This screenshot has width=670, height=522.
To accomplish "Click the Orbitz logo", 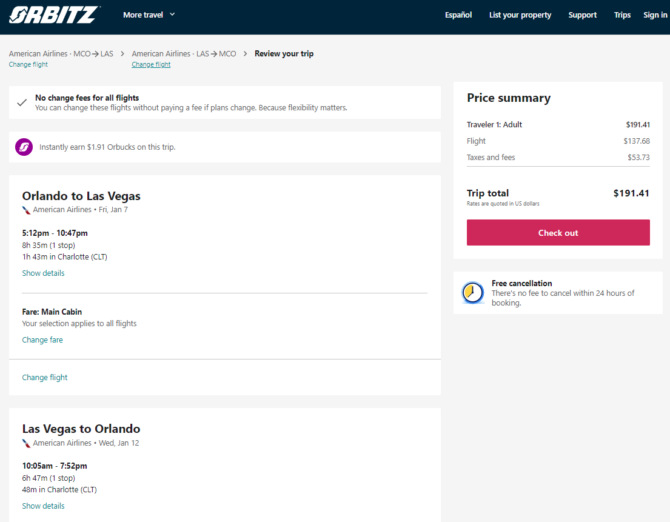I will [x=54, y=15].
